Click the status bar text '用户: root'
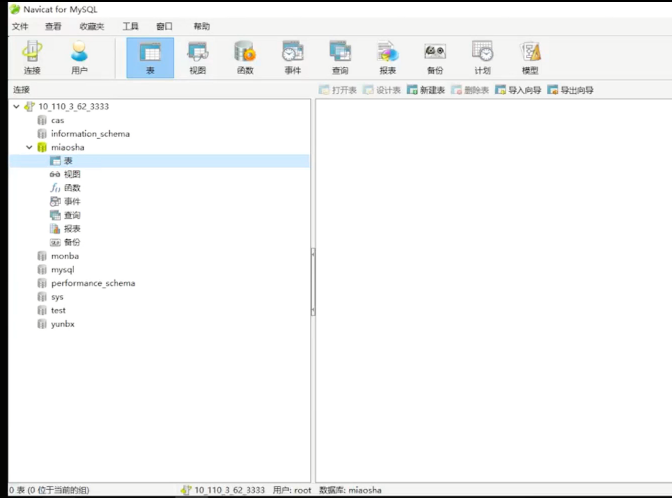The image size is (672, 498). [x=292, y=490]
